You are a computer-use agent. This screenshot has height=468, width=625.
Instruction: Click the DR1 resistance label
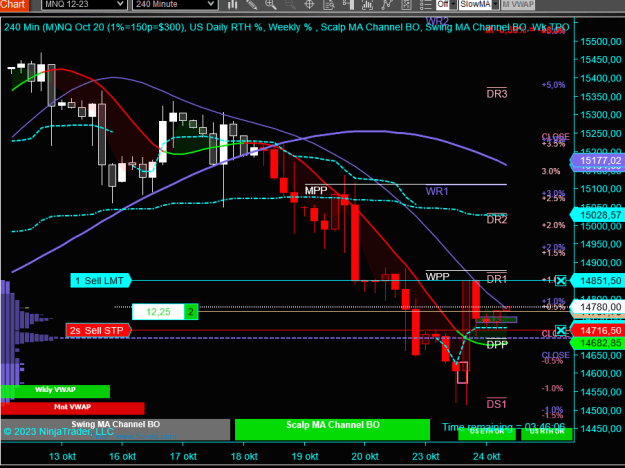[x=497, y=279]
